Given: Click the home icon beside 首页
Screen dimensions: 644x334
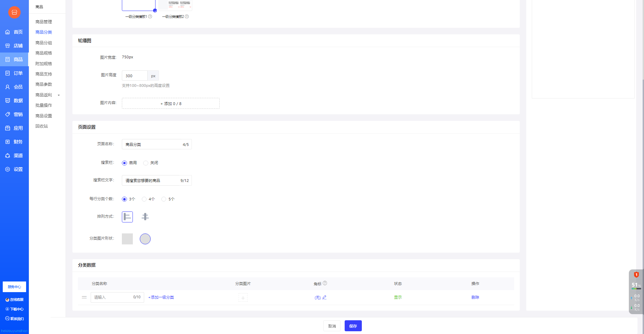Looking at the screenshot, I should tap(8, 32).
